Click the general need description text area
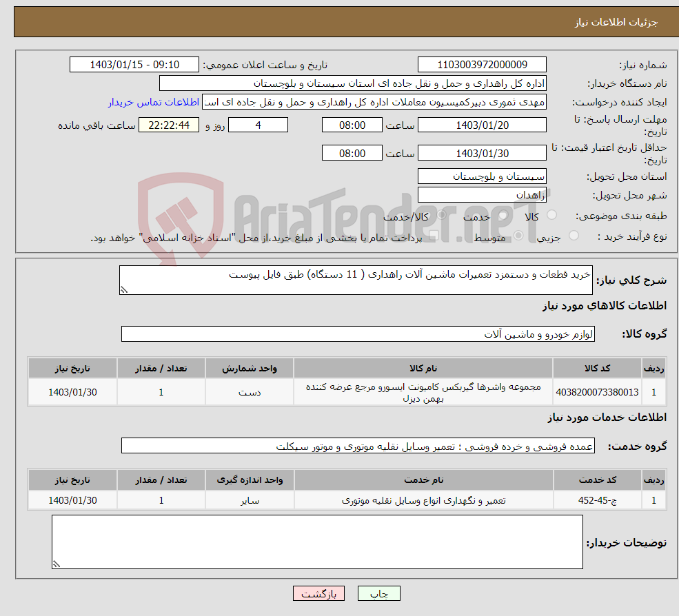This screenshot has height=616, width=679. click(356, 280)
